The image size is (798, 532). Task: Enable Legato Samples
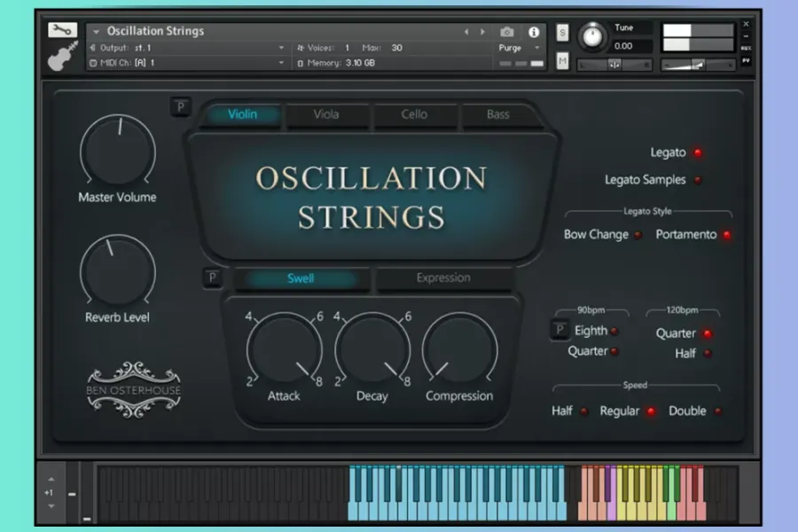coord(698,180)
